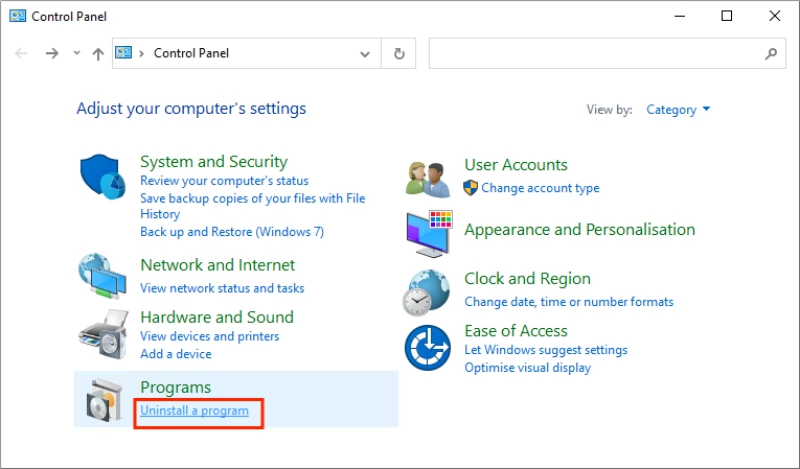Click the Add a device link
The image size is (800, 469).
[x=176, y=354]
